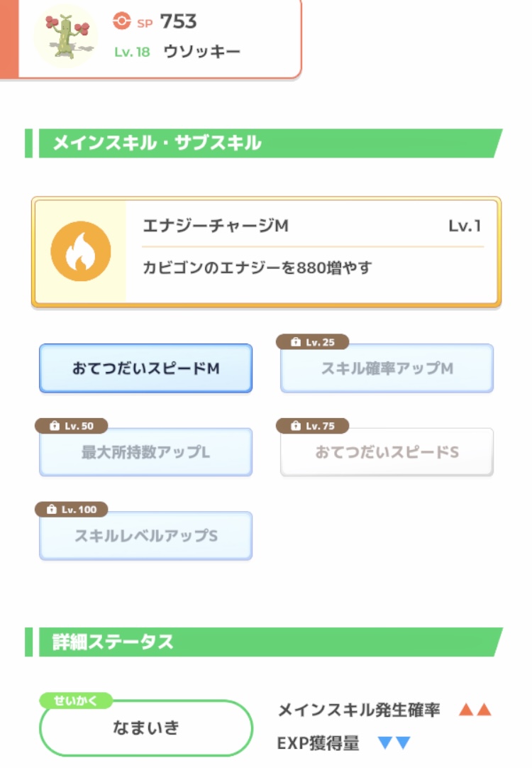Click the メインスキル・サブスキル section header

[x=157, y=143]
